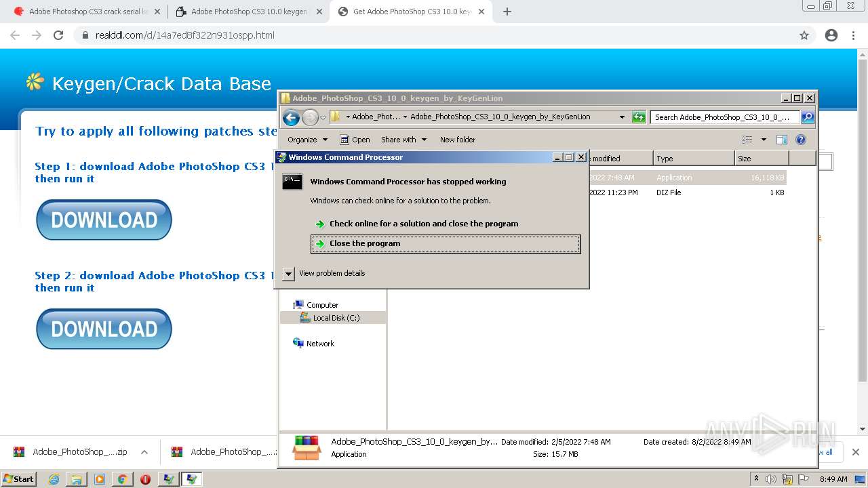Screen dimensions: 868x488
Task: Click Step 1 DOWNLOAD button
Action: coord(104,220)
